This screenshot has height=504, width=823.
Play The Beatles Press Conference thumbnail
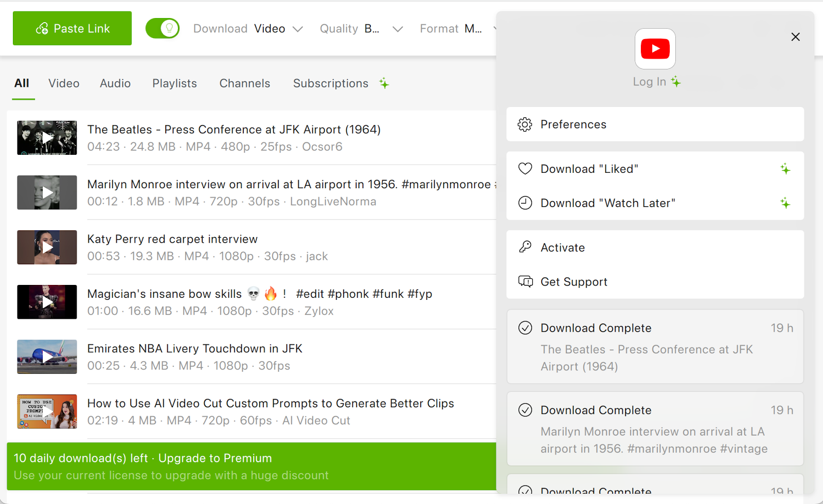coord(47,138)
